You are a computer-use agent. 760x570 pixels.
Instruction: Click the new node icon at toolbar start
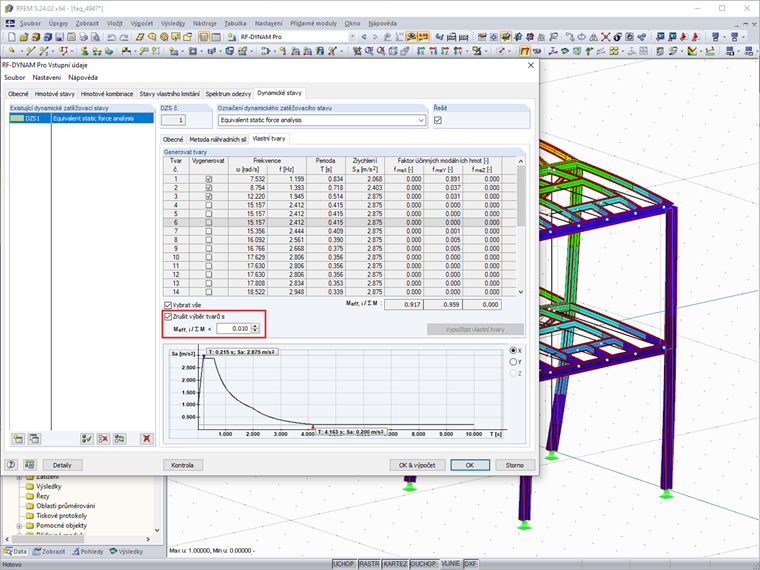click(12, 50)
